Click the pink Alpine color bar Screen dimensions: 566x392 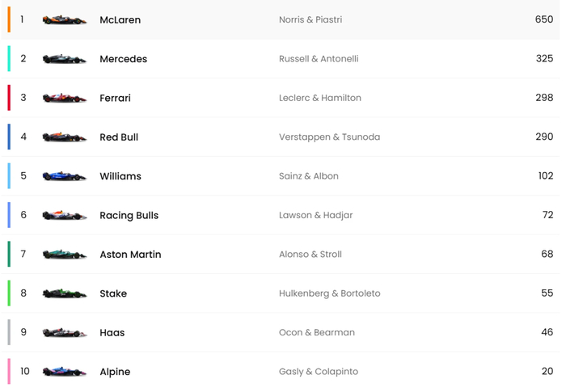(x=9, y=372)
